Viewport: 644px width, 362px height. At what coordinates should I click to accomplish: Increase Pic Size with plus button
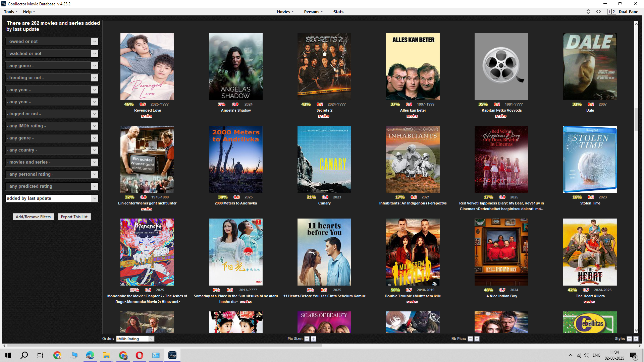314,339
